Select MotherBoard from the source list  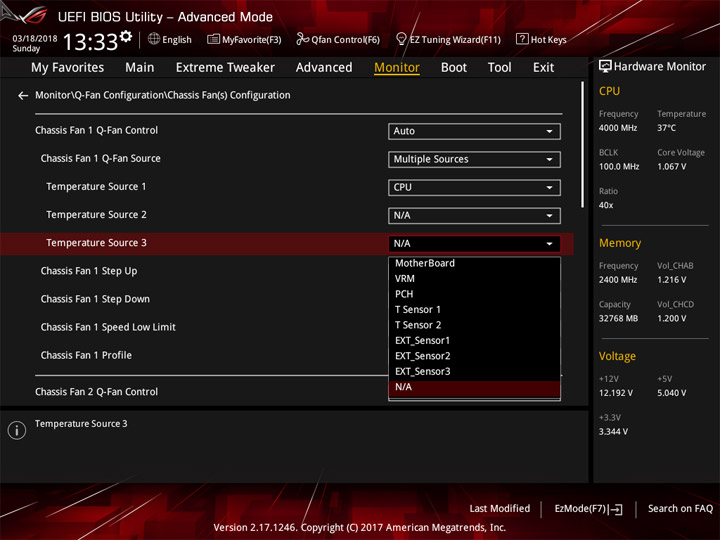[x=474, y=263]
